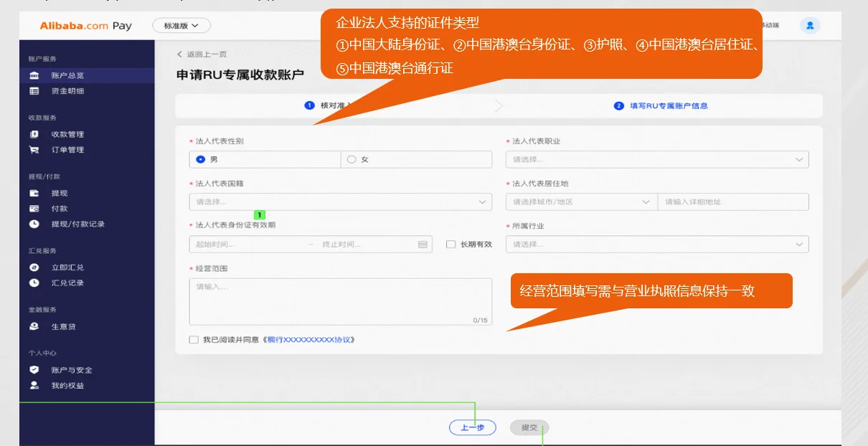The height and width of the screenshot is (446, 868).
Task: Open the 标准版 version selector
Action: pos(181,26)
